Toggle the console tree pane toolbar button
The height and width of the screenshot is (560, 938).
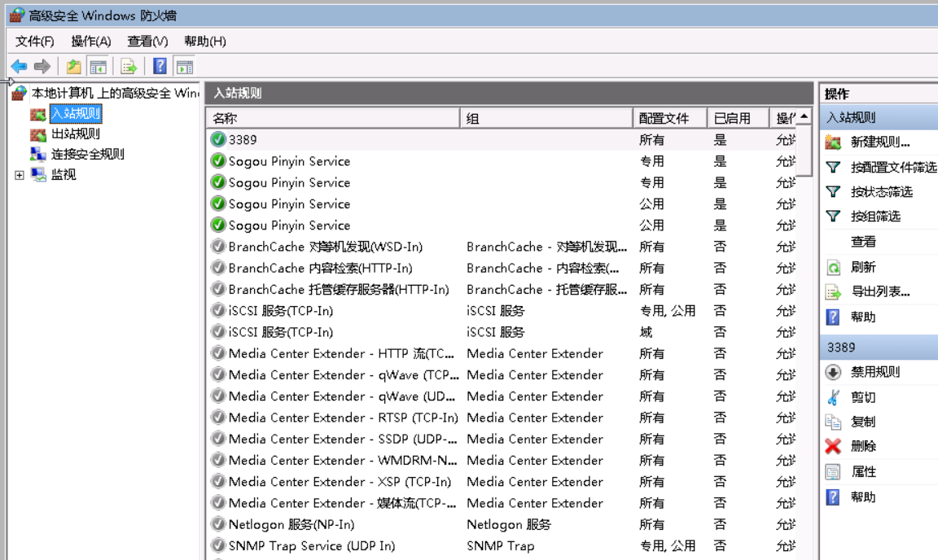[99, 67]
